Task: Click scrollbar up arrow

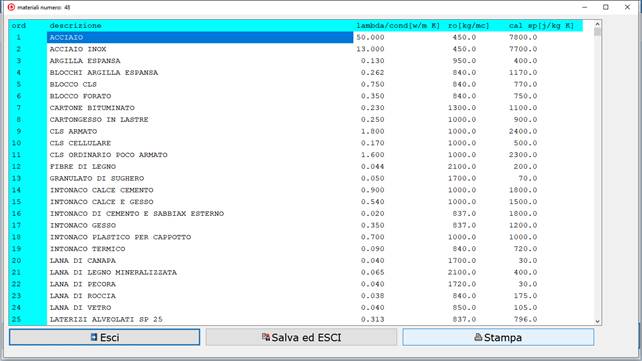Action: click(x=597, y=25)
